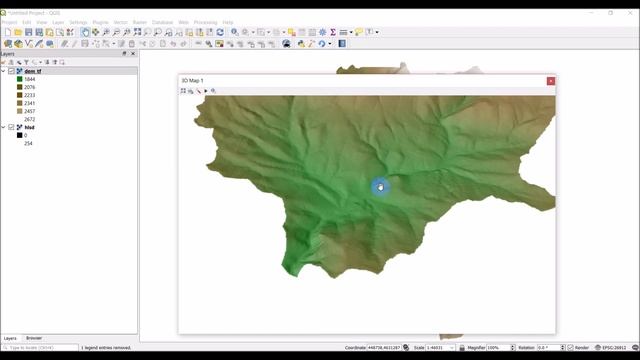The image size is (640, 360).
Task: Switch to the Layers tab at bottom
Action: pos(10,338)
